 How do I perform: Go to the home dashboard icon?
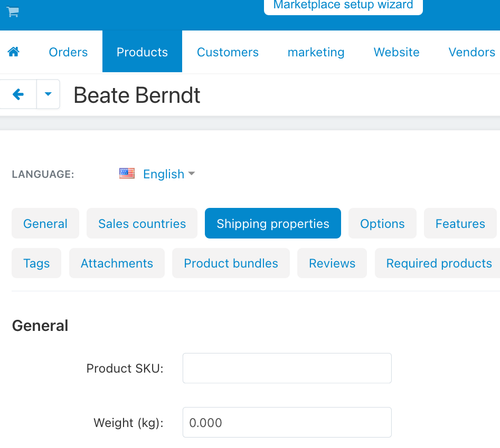[14, 52]
